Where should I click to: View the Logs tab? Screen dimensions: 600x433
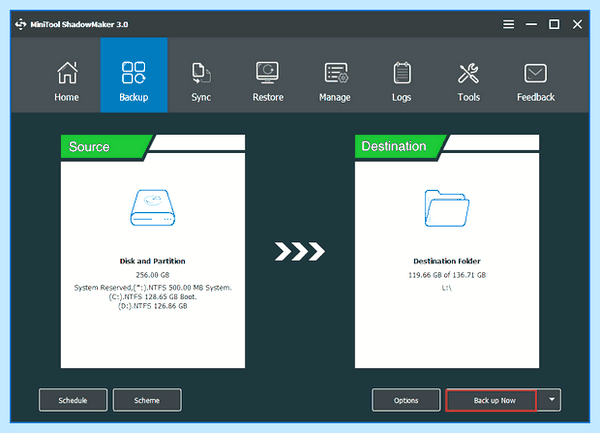[x=402, y=75]
